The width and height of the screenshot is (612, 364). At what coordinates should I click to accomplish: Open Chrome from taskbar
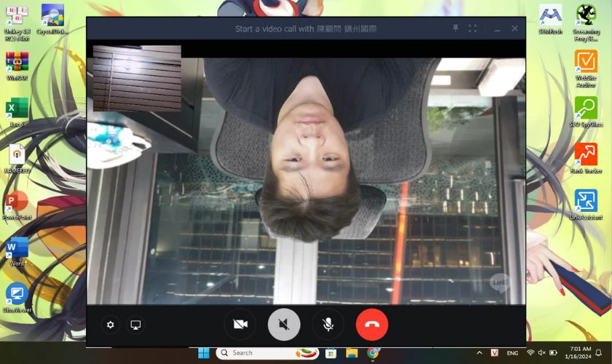(x=373, y=353)
